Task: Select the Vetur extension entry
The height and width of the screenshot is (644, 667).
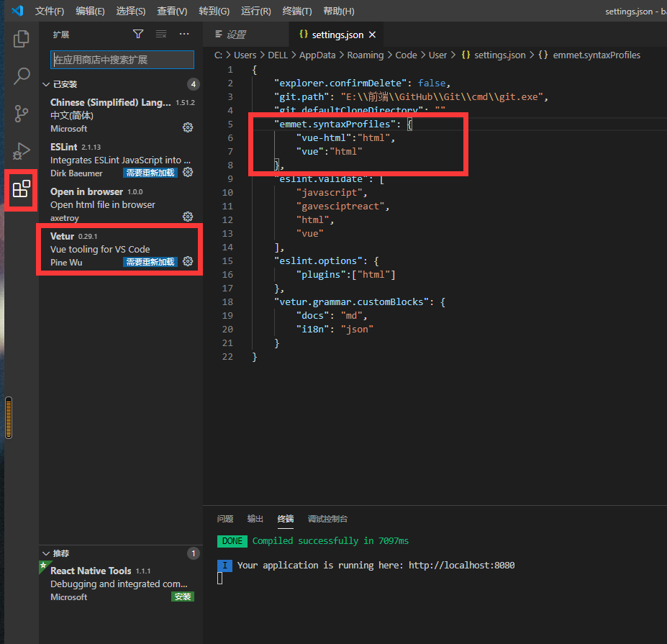Action: (121, 249)
